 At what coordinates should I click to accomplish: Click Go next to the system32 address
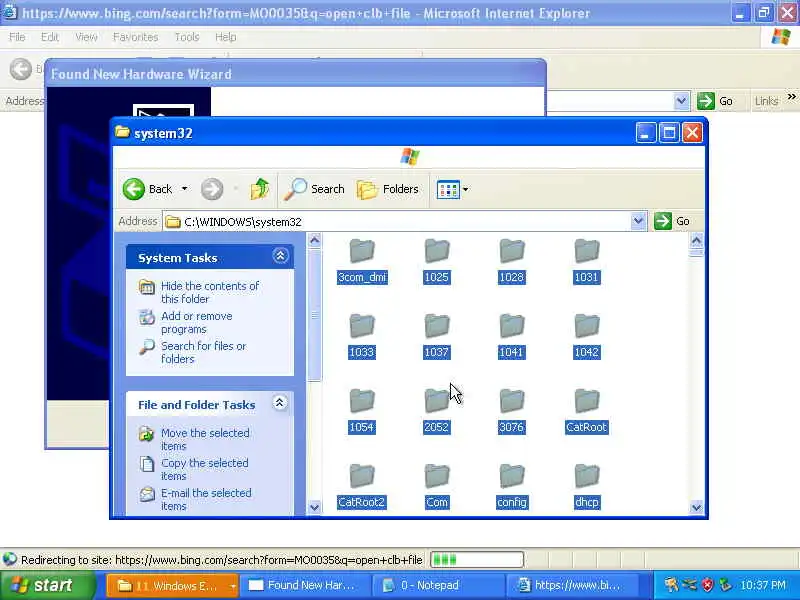click(672, 221)
